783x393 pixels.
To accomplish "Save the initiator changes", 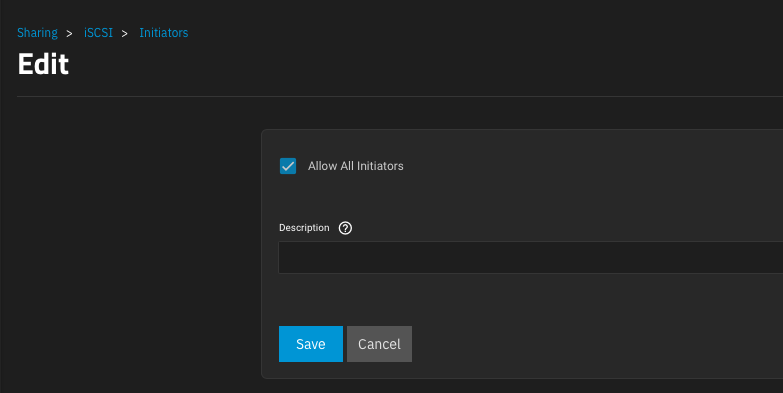I will click(x=311, y=344).
